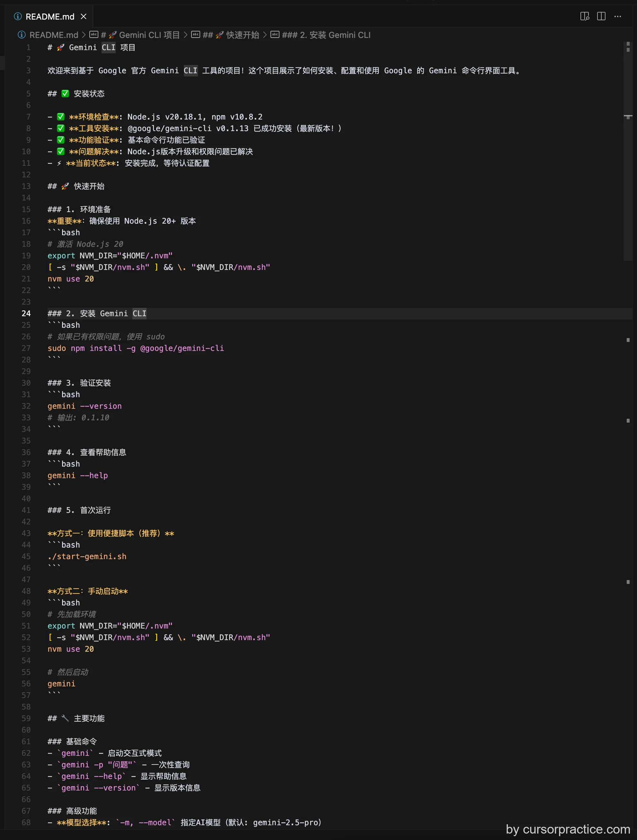Click the '**问题解决**' line

tap(150, 152)
